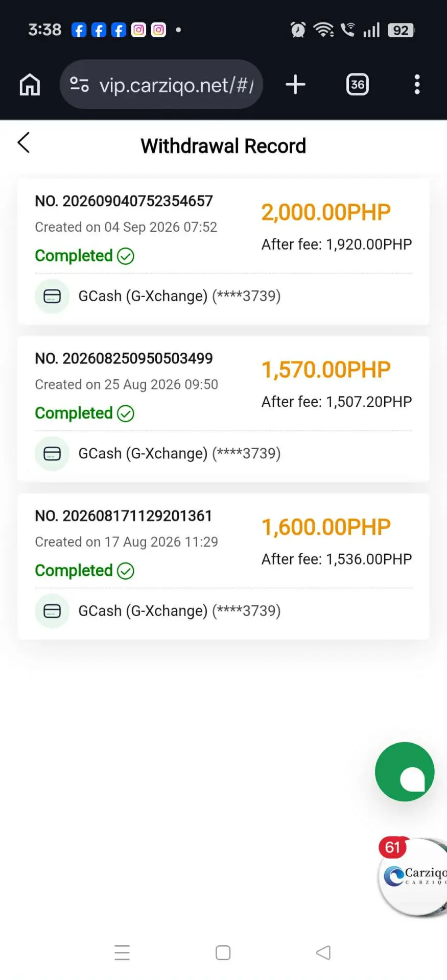Click the Completed checkmark on 1,570.00PHP withdrawal
Image resolution: width=447 pixels, height=980 pixels.
tap(126, 413)
